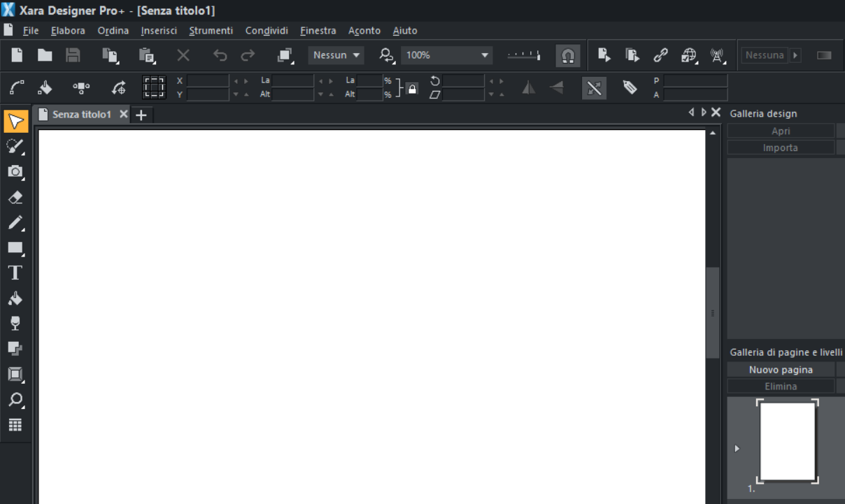Activate the Selector arrow tool
Viewport: 845px width, 504px height.
pos(15,122)
